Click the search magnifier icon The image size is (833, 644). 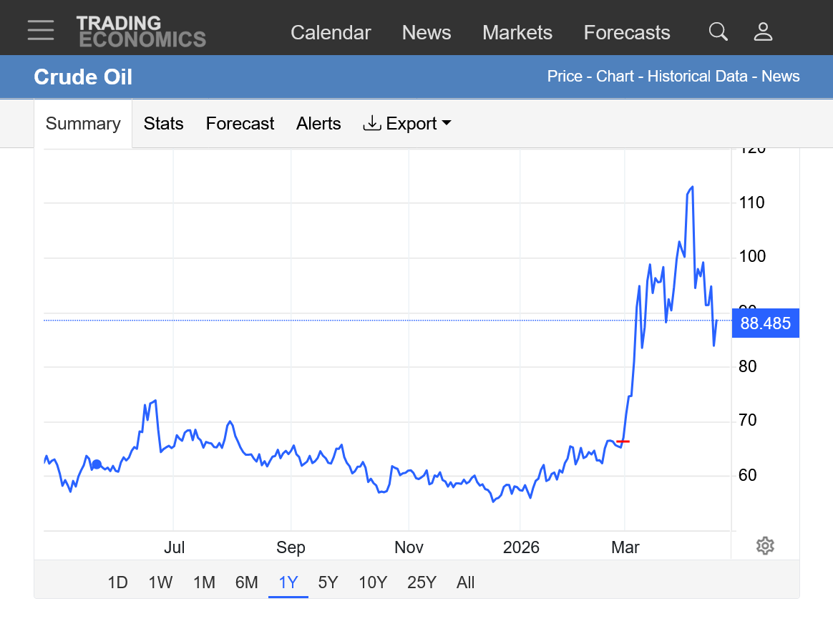click(x=718, y=31)
